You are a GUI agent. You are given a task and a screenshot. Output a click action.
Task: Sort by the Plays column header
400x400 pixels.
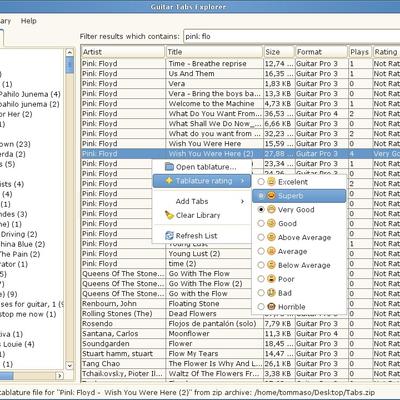click(360, 52)
